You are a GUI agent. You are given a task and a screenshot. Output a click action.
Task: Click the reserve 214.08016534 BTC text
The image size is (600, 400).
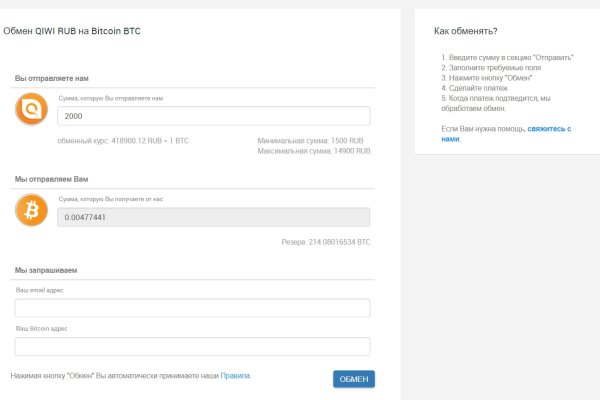tap(327, 242)
